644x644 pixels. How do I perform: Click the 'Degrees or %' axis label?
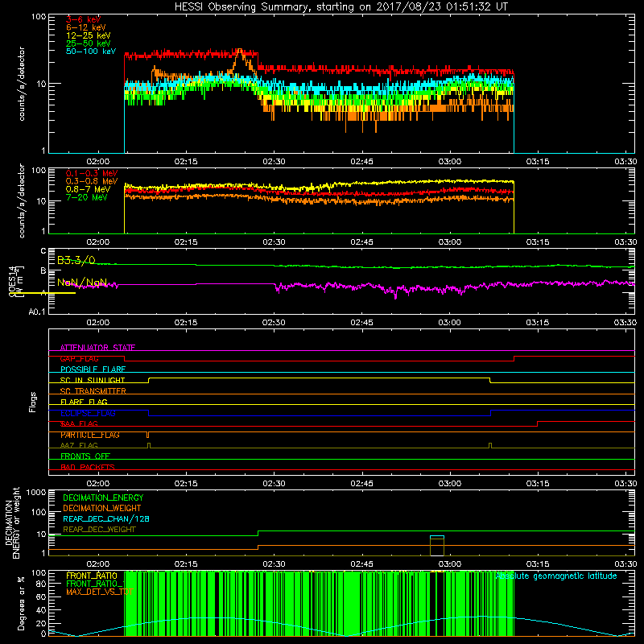click(22, 604)
